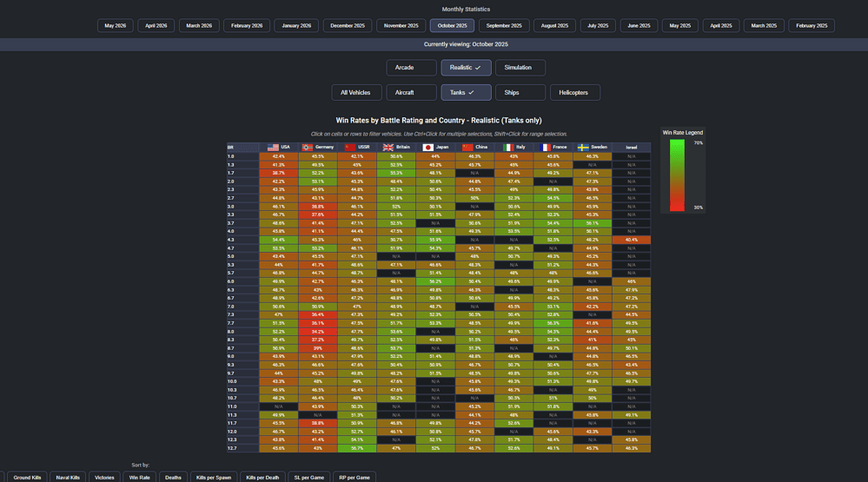The height and width of the screenshot is (482, 868).
Task: Select the Japan flag column header
Action: (435, 147)
